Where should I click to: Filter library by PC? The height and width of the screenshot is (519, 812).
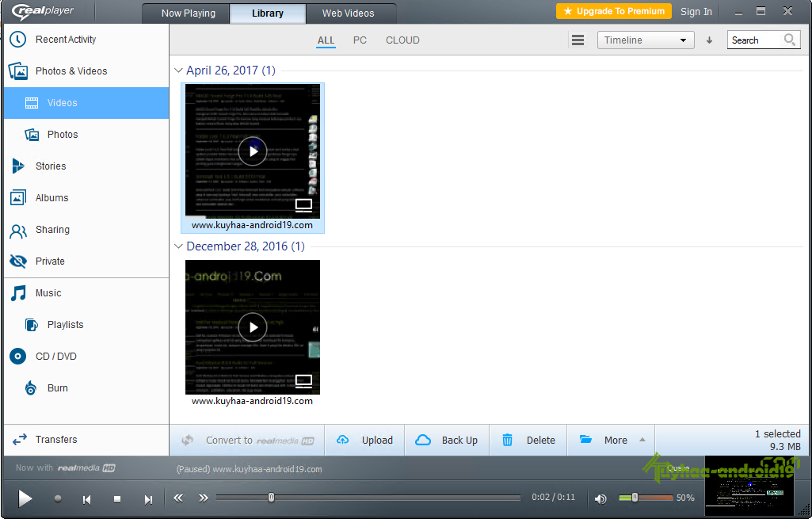360,40
